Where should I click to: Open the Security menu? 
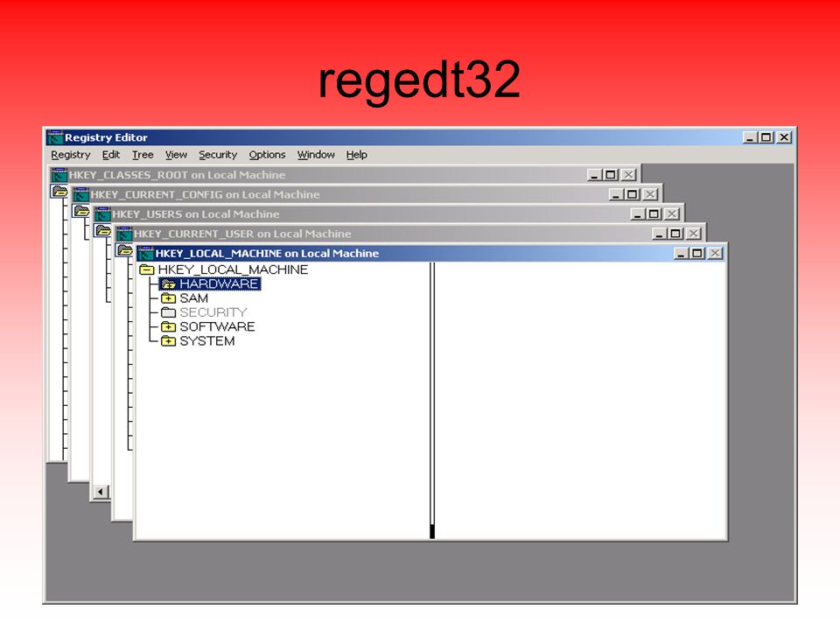[218, 155]
